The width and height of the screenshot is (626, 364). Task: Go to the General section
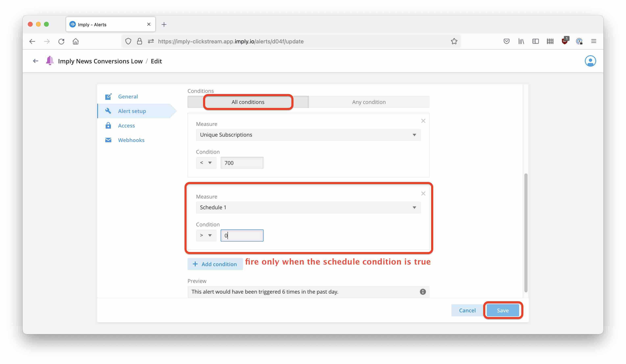tap(128, 97)
